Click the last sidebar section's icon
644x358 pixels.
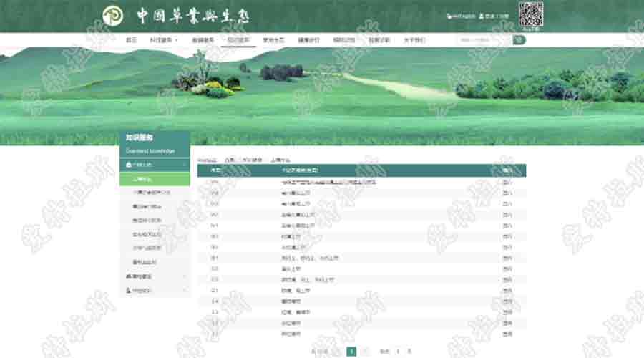click(129, 291)
